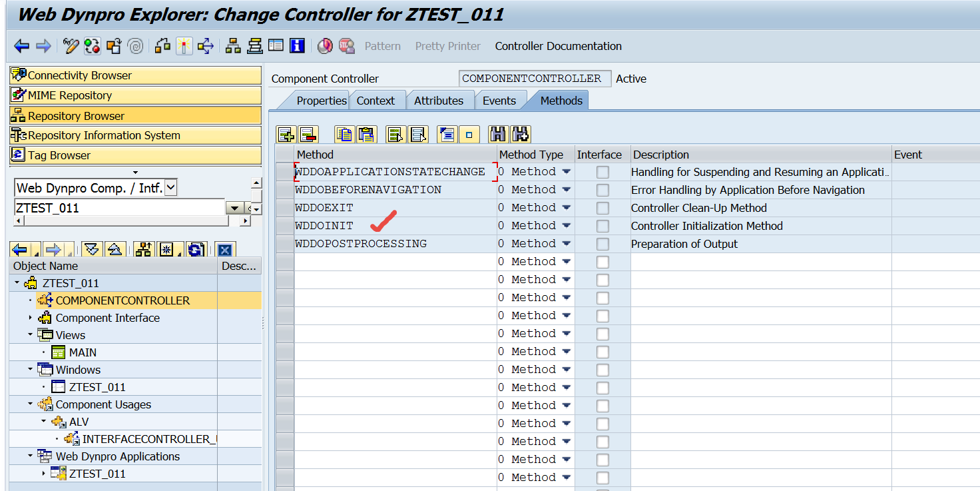Switch to the Context tab

point(377,100)
